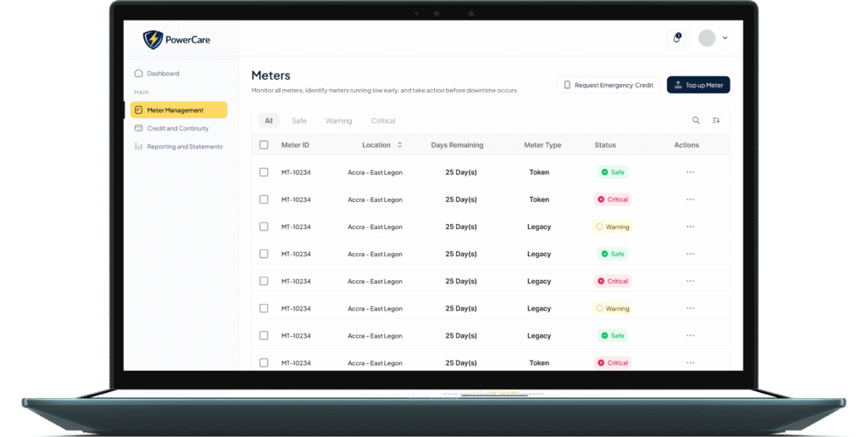Click the Credit and Continuity card icon
Viewport: 868px width, 437px height.
[x=139, y=128]
